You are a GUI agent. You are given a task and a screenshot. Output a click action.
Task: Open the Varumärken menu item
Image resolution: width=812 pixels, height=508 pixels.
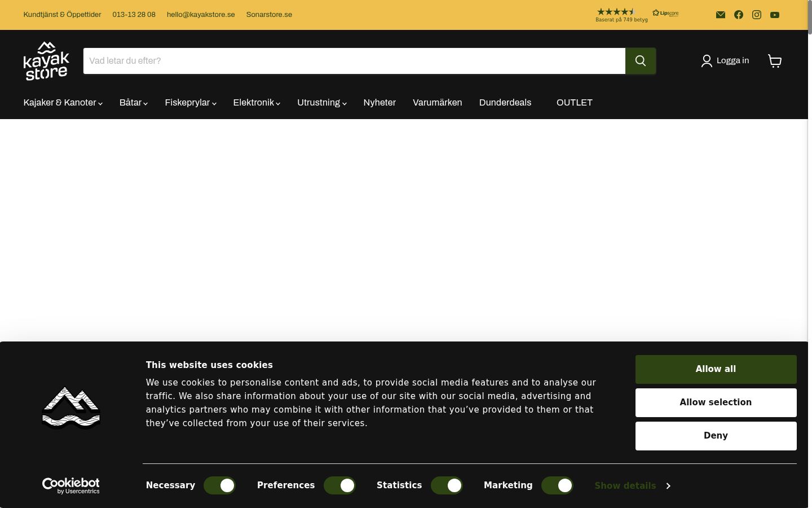(438, 103)
